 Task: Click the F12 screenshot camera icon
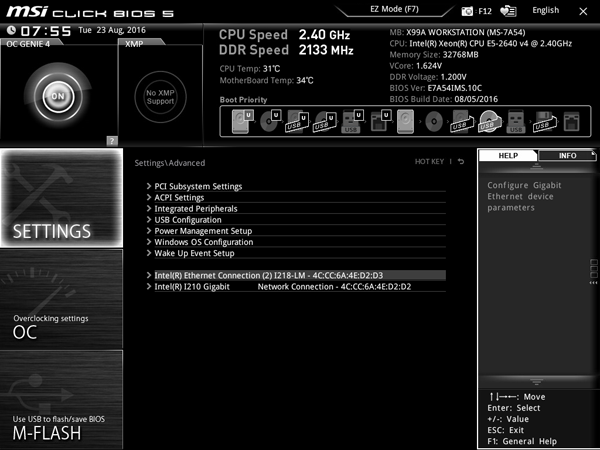click(x=467, y=11)
